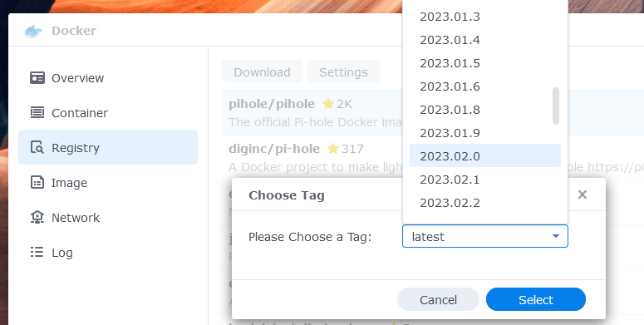Open the Container section icon
The width and height of the screenshot is (644, 325).
pyautogui.click(x=37, y=112)
